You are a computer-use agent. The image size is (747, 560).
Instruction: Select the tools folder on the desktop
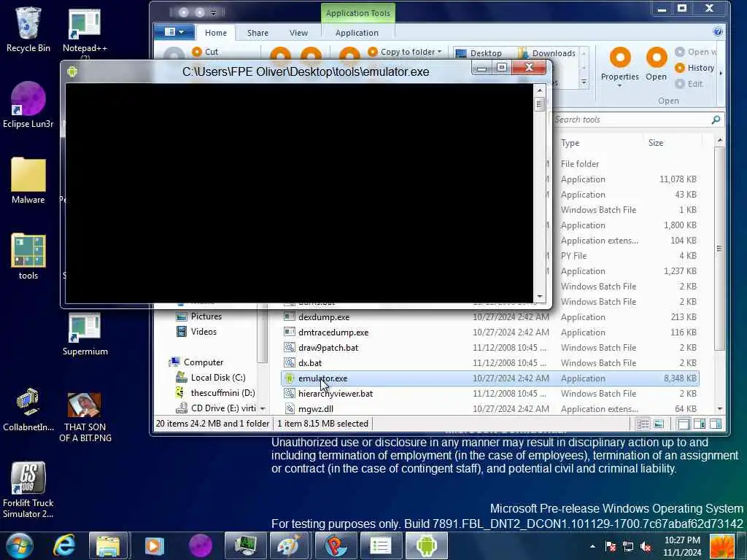pyautogui.click(x=28, y=257)
